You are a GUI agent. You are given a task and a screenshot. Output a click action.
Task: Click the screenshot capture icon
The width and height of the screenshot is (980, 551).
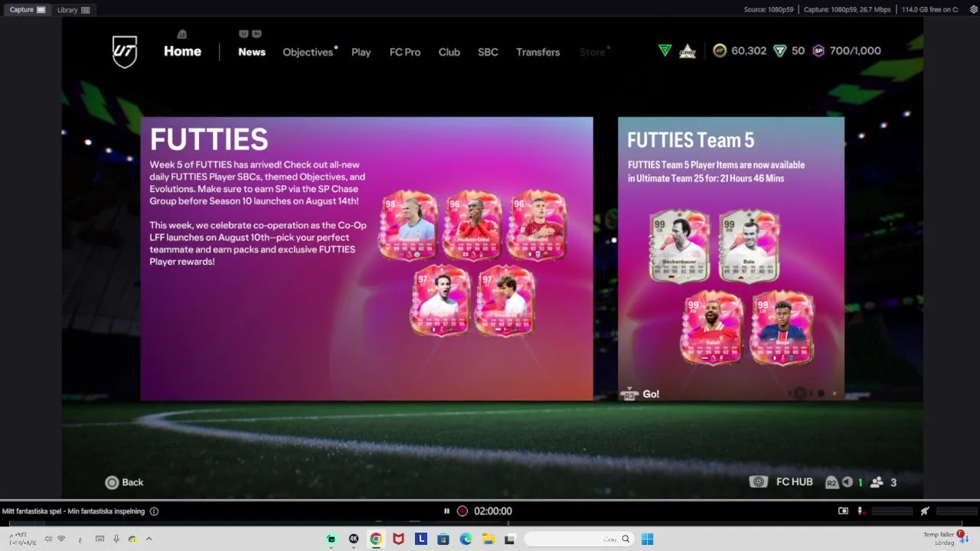click(843, 511)
